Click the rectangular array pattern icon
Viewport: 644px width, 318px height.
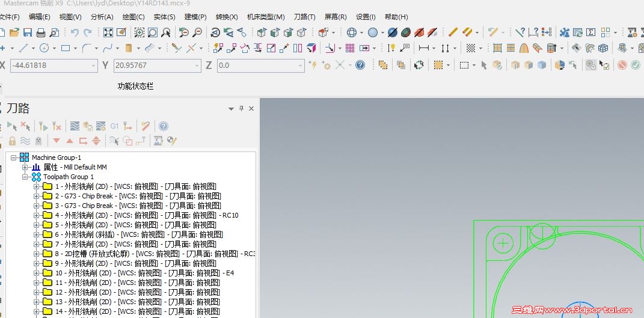click(350, 49)
